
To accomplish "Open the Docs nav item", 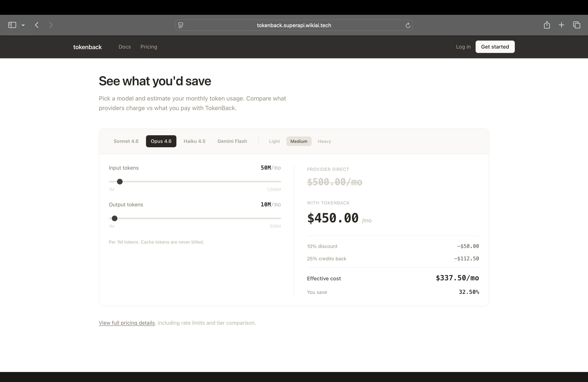I will [125, 47].
